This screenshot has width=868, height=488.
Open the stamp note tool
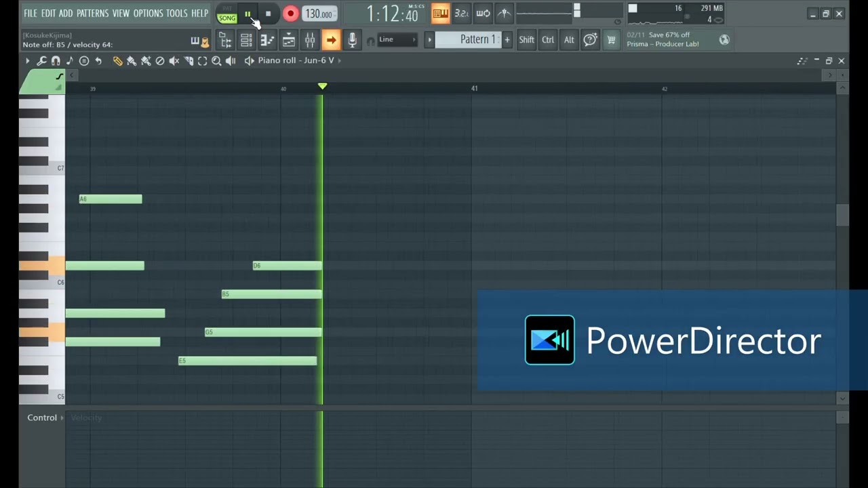point(69,61)
